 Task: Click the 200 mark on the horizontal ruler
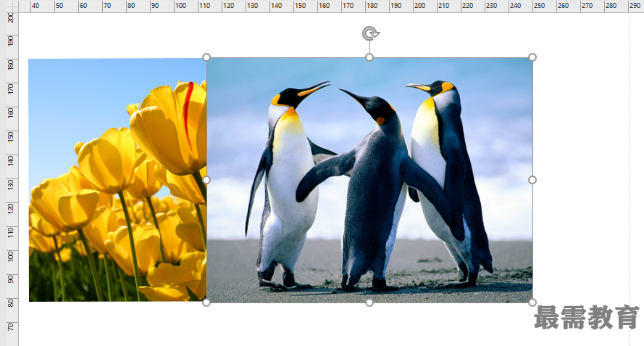click(x=419, y=6)
